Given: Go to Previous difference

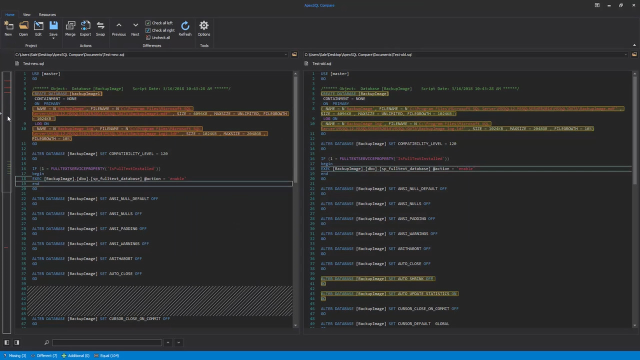Looking at the screenshot, I should coord(119,28).
